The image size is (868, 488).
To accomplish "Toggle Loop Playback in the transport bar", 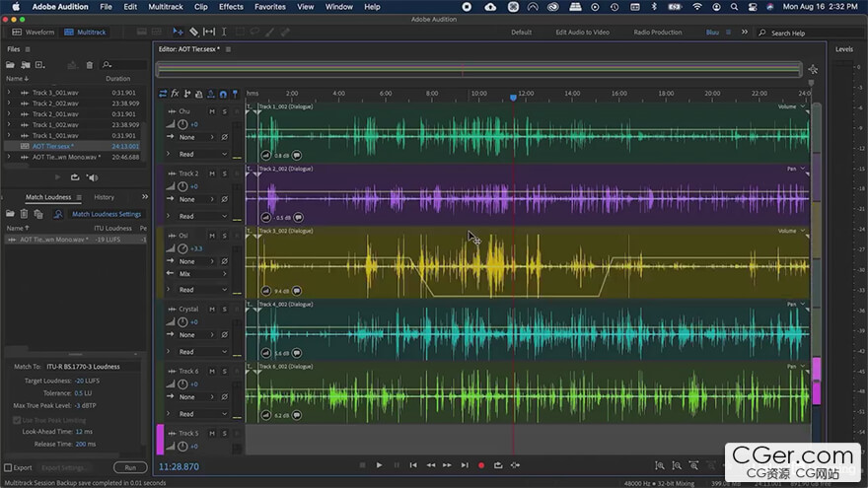I will click(498, 465).
